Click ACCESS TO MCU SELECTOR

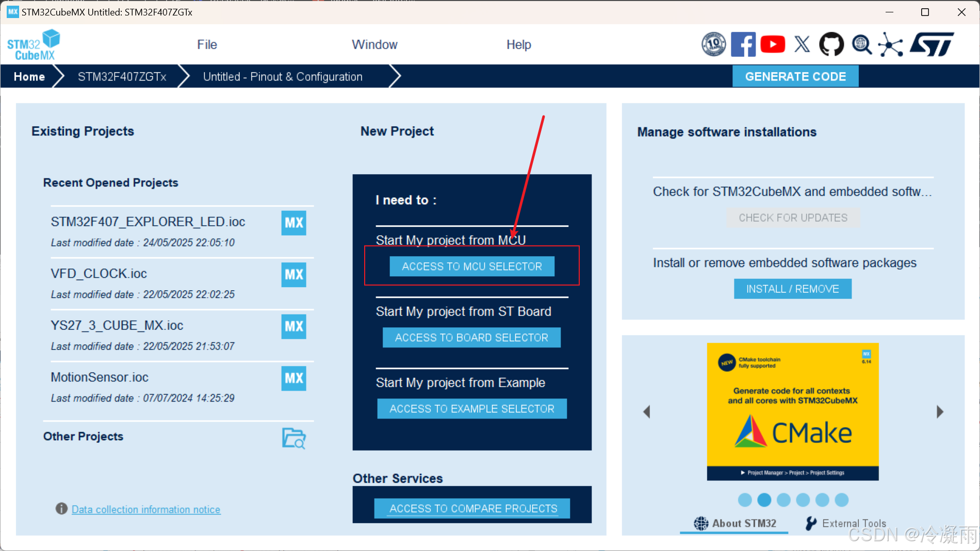(472, 266)
